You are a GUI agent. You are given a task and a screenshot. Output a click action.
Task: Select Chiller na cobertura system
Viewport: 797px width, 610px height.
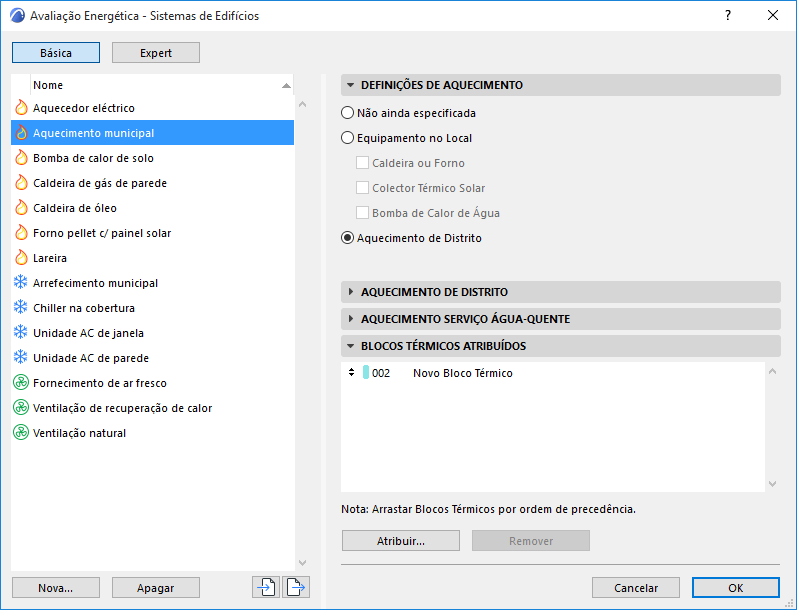(x=152, y=307)
